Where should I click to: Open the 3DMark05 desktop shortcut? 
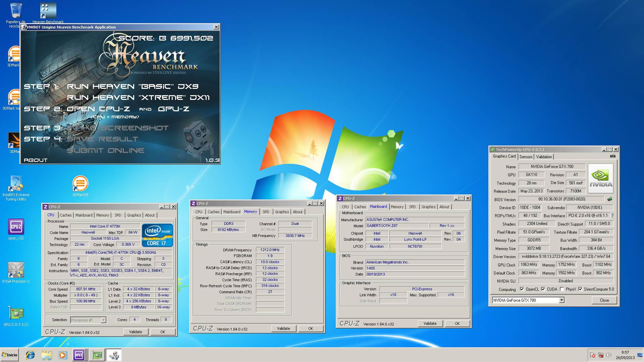(80, 186)
